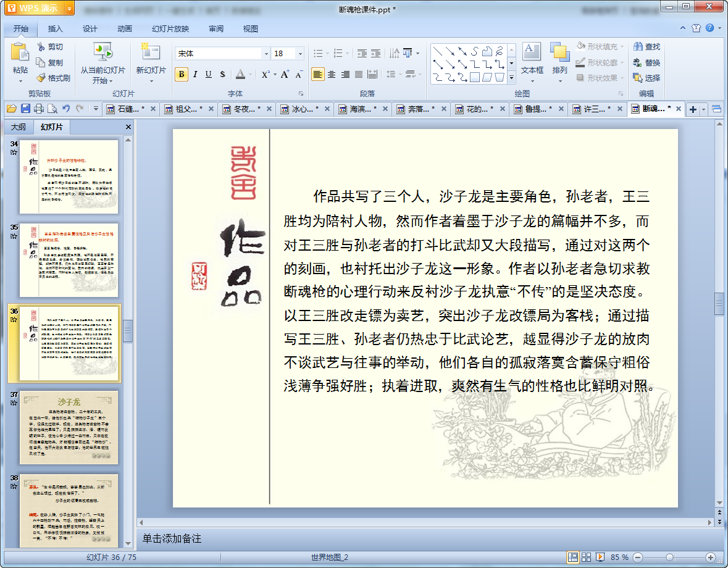Select slide 34 thumbnail
This screenshot has height=568, width=728.
coord(69,177)
